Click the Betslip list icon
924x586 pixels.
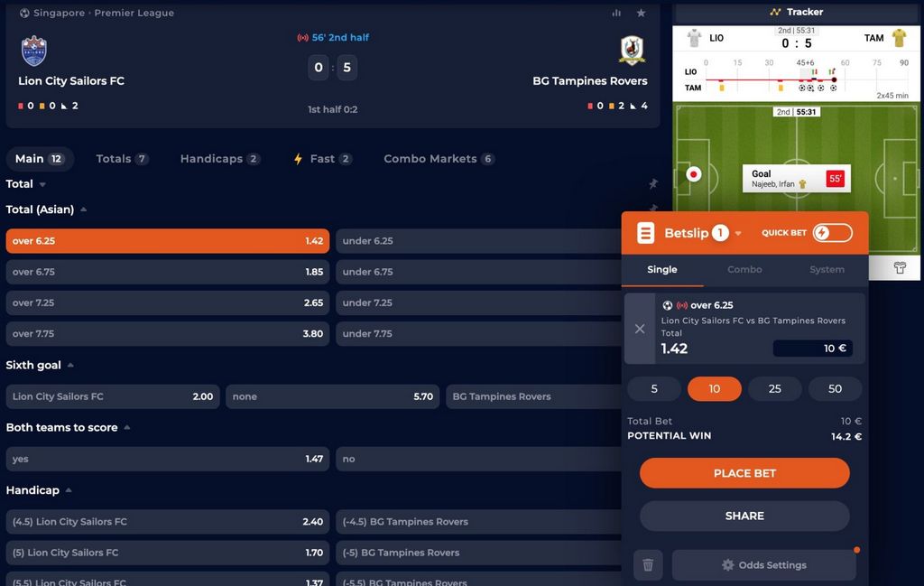pos(645,233)
